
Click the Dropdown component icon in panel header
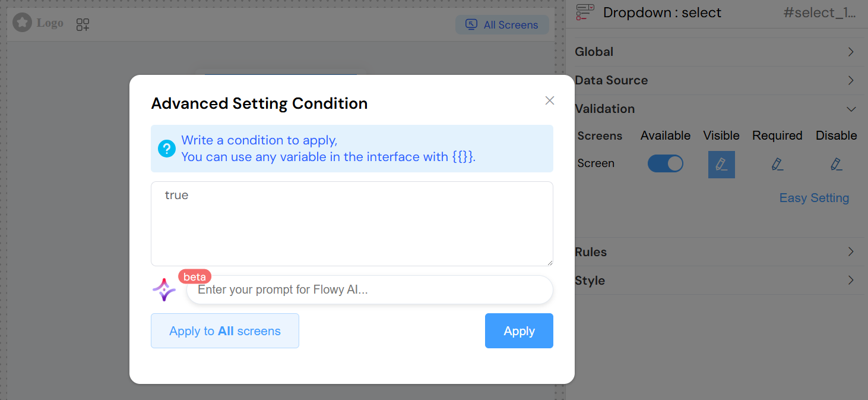click(x=585, y=12)
